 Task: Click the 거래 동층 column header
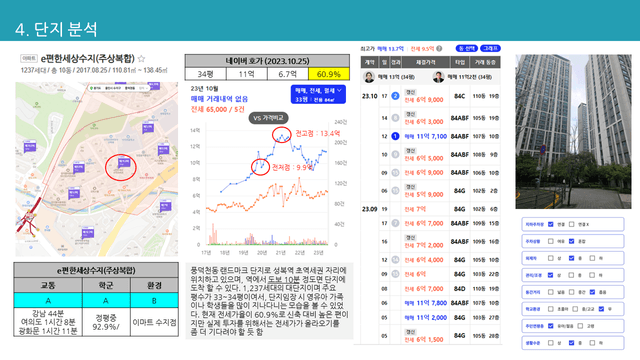(x=485, y=62)
